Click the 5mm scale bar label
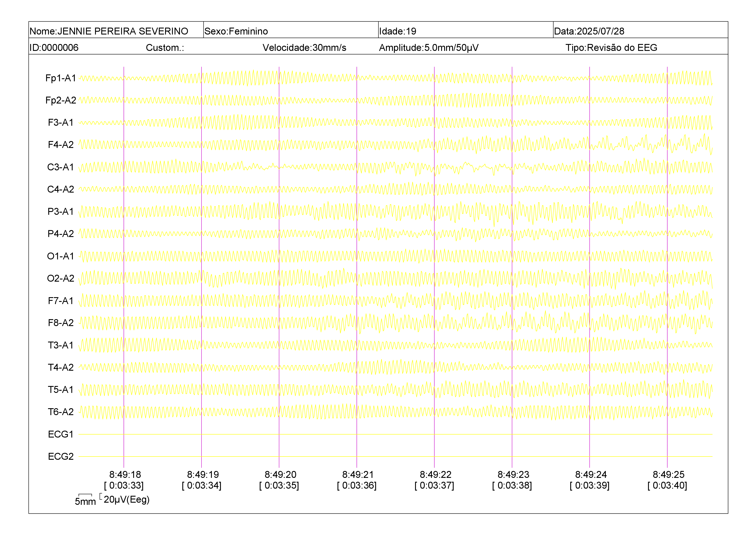 (x=85, y=502)
